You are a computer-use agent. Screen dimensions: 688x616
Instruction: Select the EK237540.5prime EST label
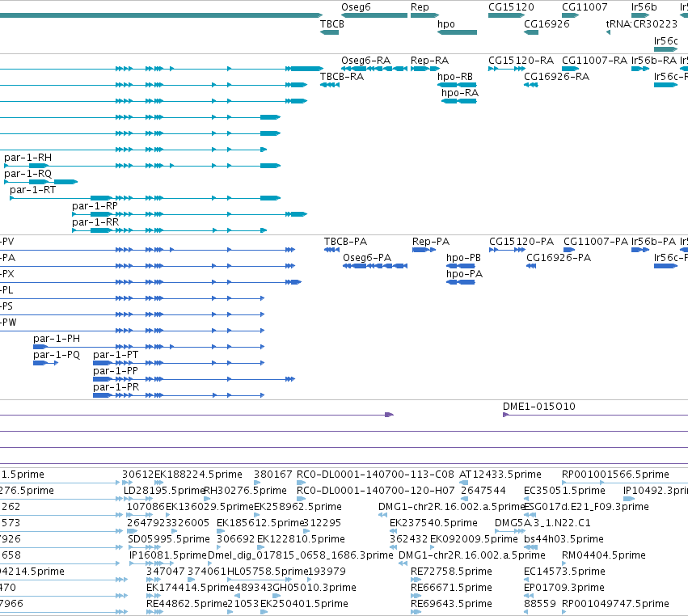[x=433, y=523]
